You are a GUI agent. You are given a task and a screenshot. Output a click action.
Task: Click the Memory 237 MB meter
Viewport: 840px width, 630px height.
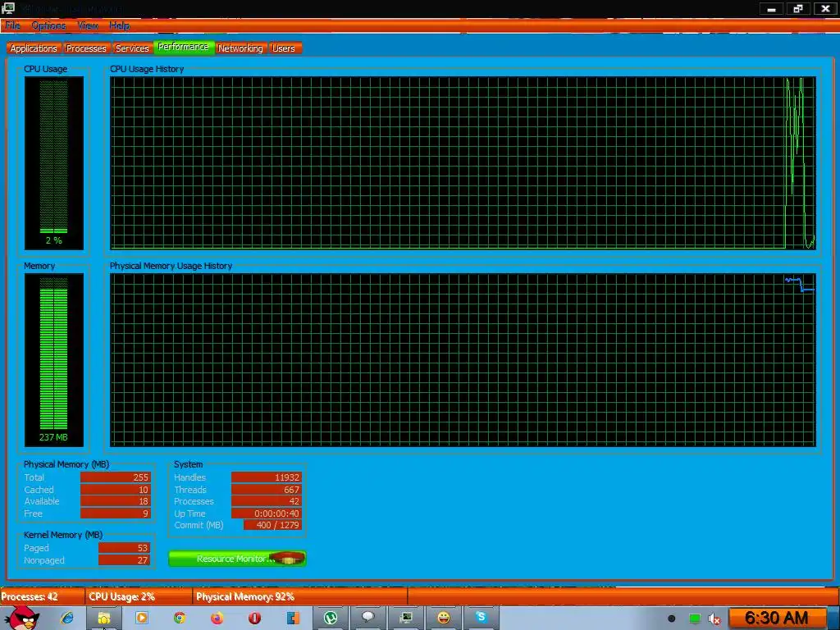[53, 360]
